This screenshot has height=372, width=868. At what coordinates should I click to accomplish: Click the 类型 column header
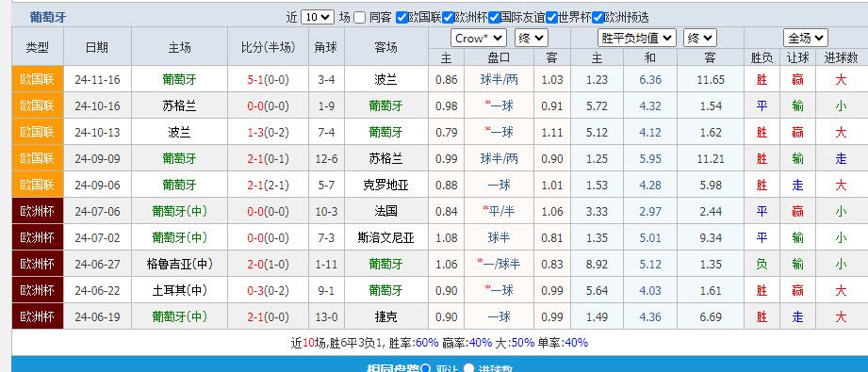[x=38, y=47]
